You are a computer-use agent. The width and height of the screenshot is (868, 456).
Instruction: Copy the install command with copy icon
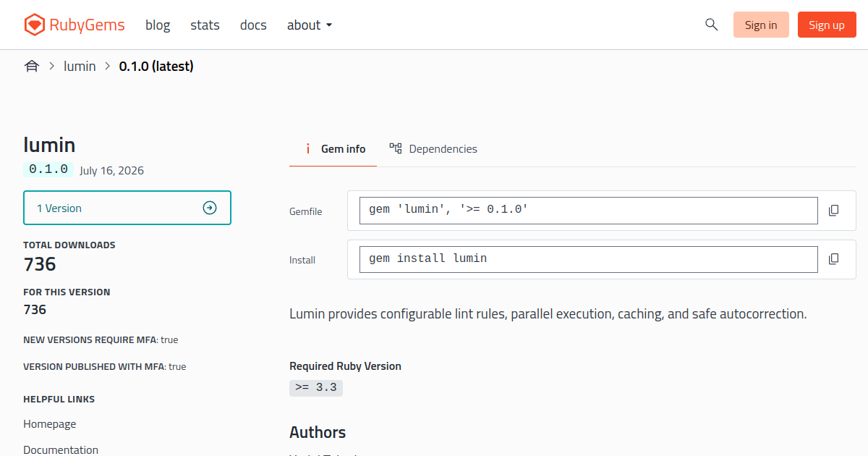833,259
